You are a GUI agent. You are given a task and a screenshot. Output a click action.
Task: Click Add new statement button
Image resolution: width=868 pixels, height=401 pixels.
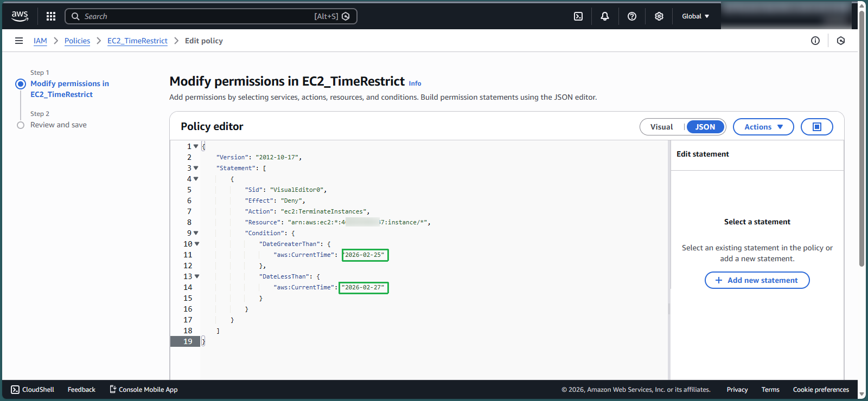pyautogui.click(x=757, y=280)
